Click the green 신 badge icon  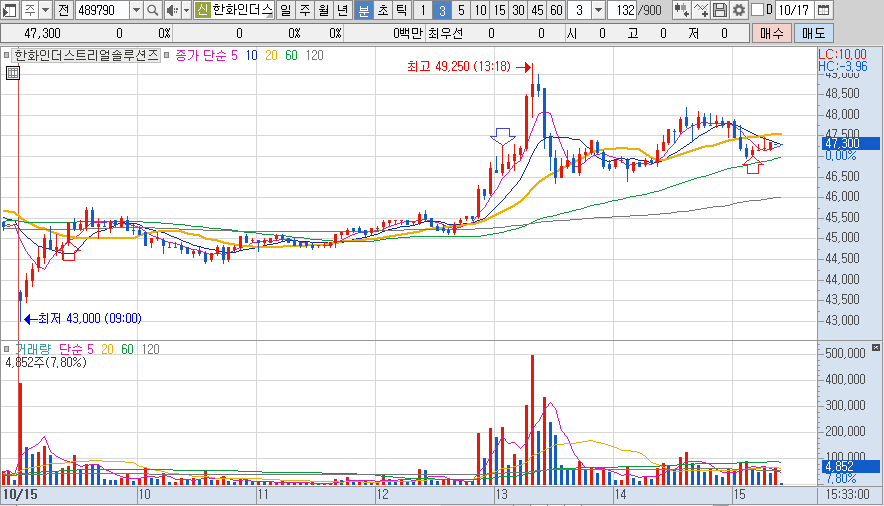pos(202,10)
